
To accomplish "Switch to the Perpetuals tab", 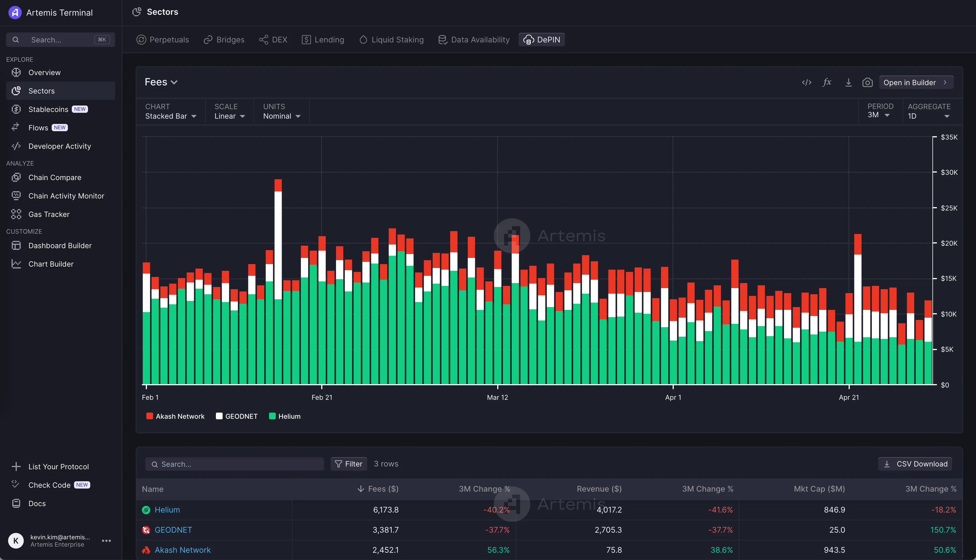I will (x=163, y=40).
